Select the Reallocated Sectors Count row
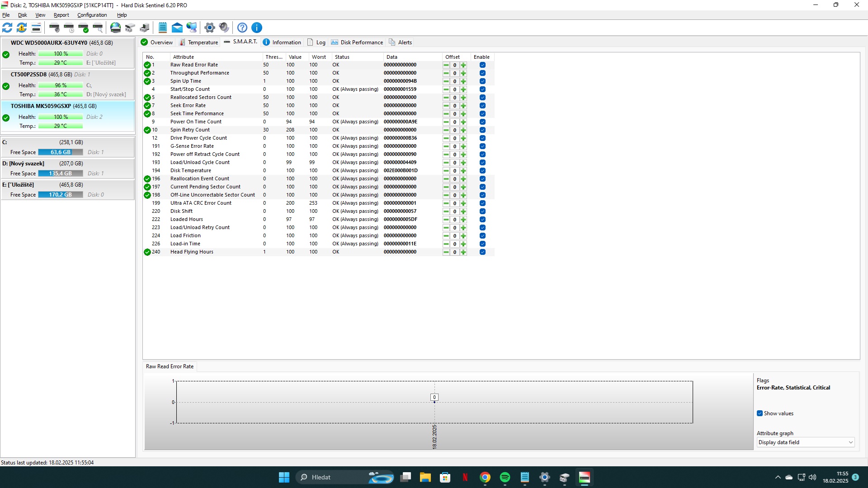The width and height of the screenshot is (868, 488). (201, 98)
